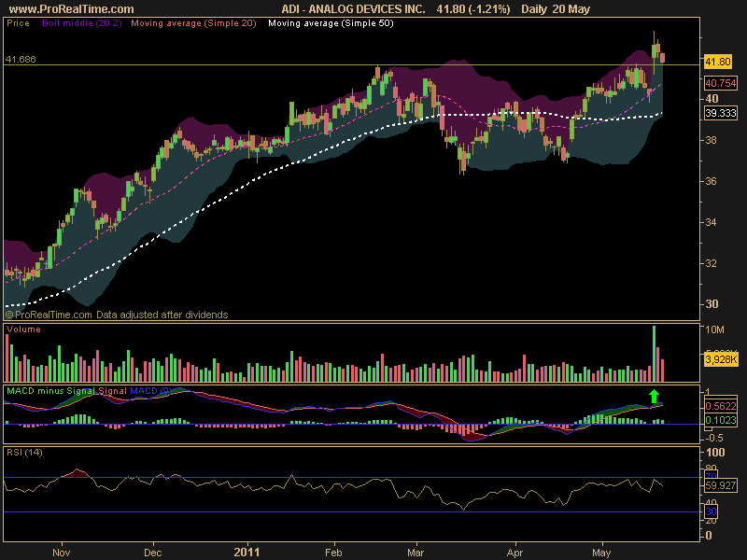Select the blue MACD (9) legend label

[150, 391]
